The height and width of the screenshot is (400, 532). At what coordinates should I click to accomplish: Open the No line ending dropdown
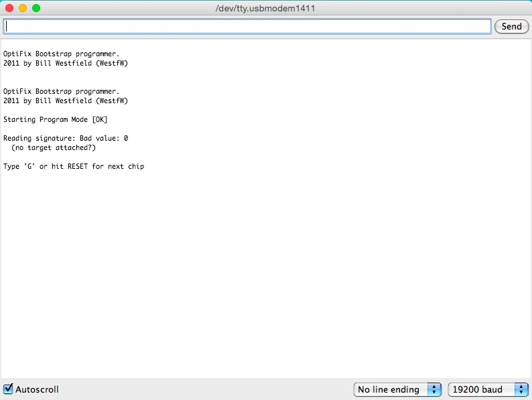397,389
